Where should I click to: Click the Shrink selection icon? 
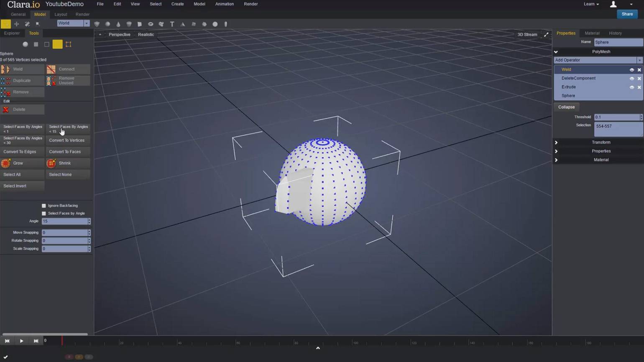(51, 163)
